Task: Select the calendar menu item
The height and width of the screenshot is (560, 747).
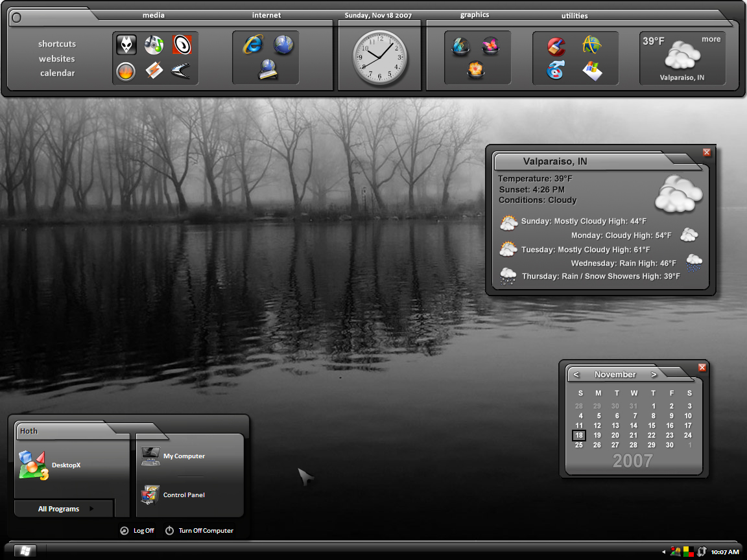Action: click(x=57, y=73)
